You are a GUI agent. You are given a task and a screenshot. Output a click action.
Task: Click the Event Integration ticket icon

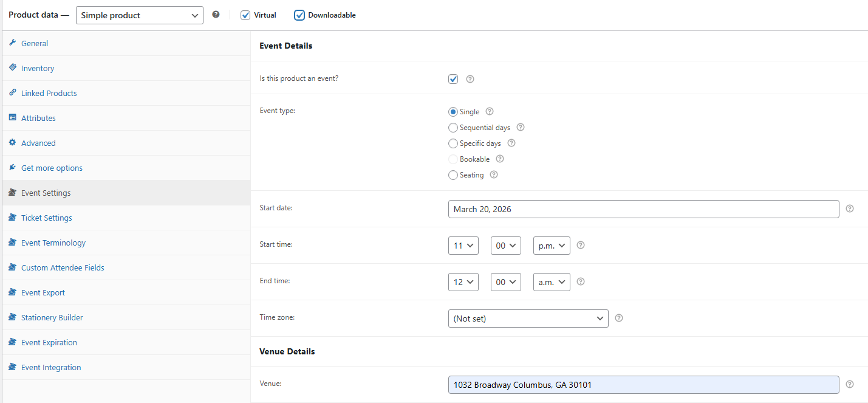pos(12,367)
